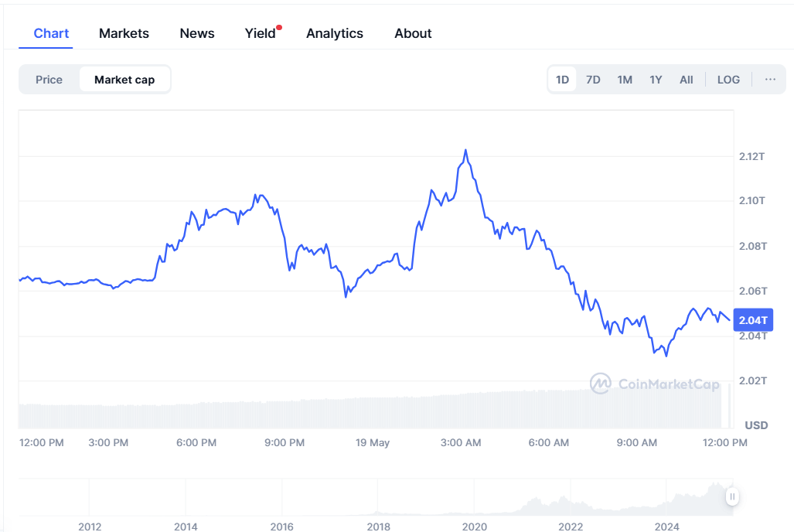The height and width of the screenshot is (532, 794).
Task: Click the timeline range slider handle
Action: pyautogui.click(x=731, y=496)
